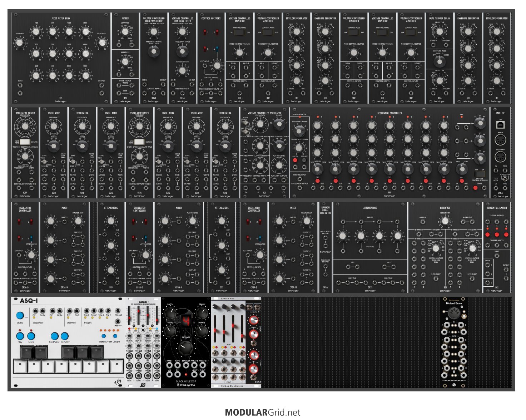Turn the Clamping Point knob on the 921 VCO

click(260, 165)
